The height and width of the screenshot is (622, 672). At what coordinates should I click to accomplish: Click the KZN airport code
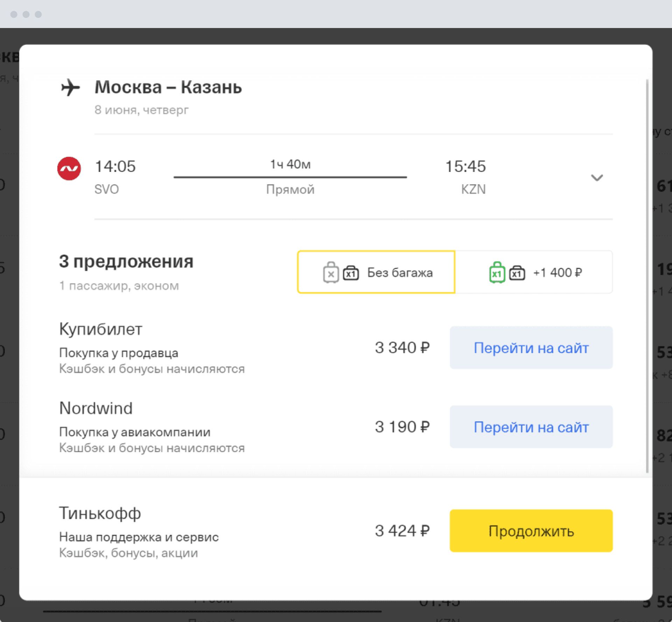[x=473, y=189]
